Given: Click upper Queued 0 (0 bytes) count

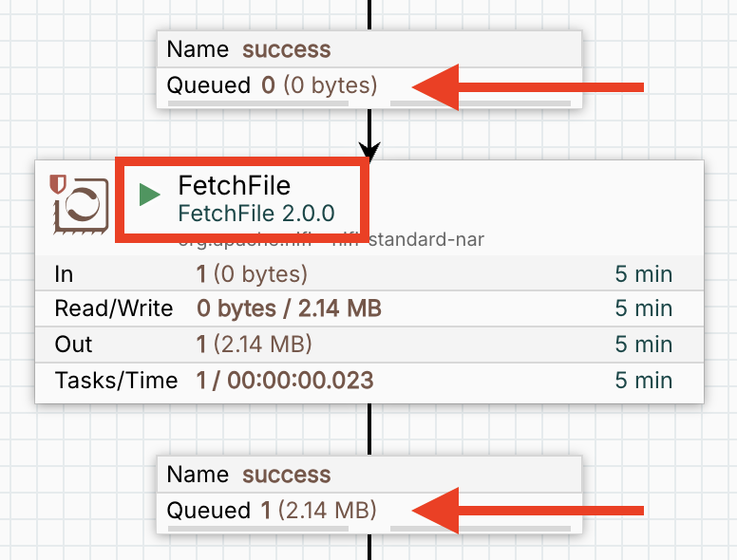Looking at the screenshot, I should [x=319, y=85].
